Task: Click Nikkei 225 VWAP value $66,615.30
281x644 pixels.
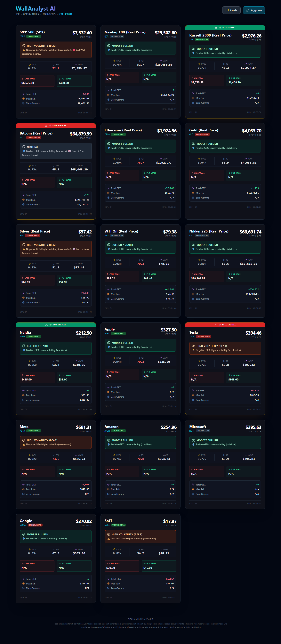Action: point(248,264)
